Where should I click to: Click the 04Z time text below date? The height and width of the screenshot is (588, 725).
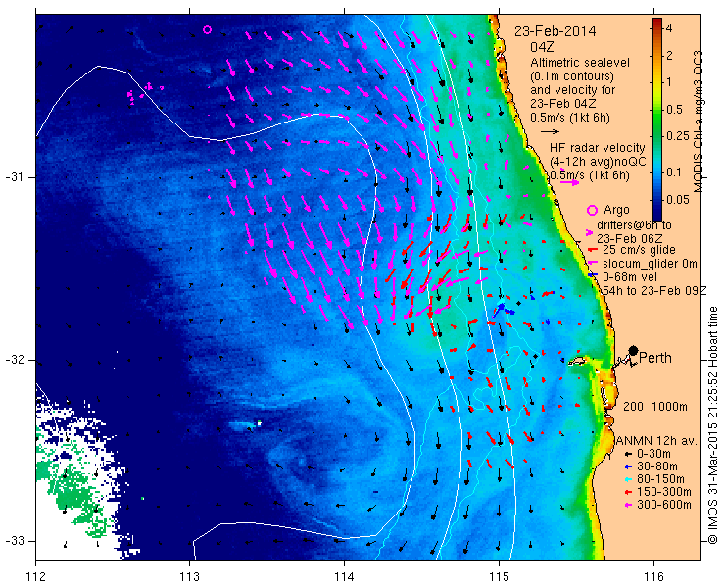click(542, 47)
